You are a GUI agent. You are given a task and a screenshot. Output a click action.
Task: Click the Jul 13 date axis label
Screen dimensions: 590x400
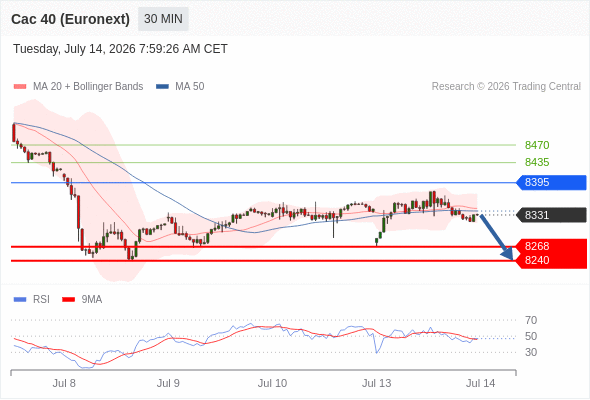[377, 383]
